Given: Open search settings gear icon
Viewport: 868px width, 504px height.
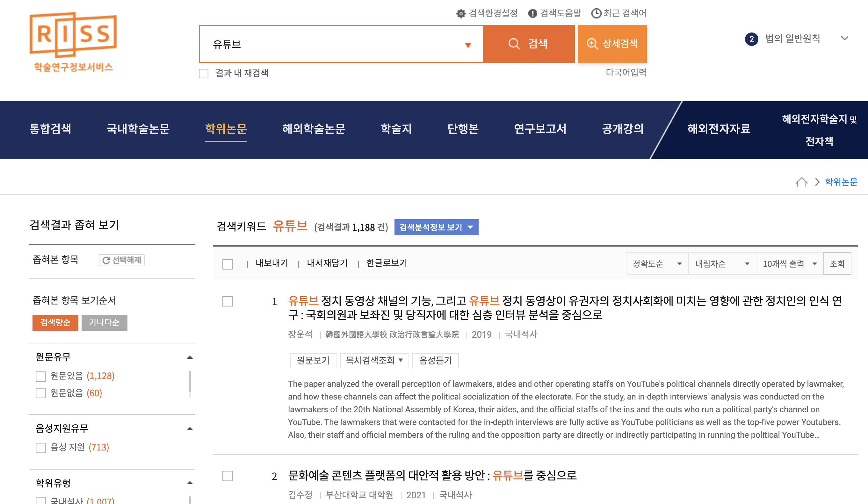Looking at the screenshot, I should point(460,14).
